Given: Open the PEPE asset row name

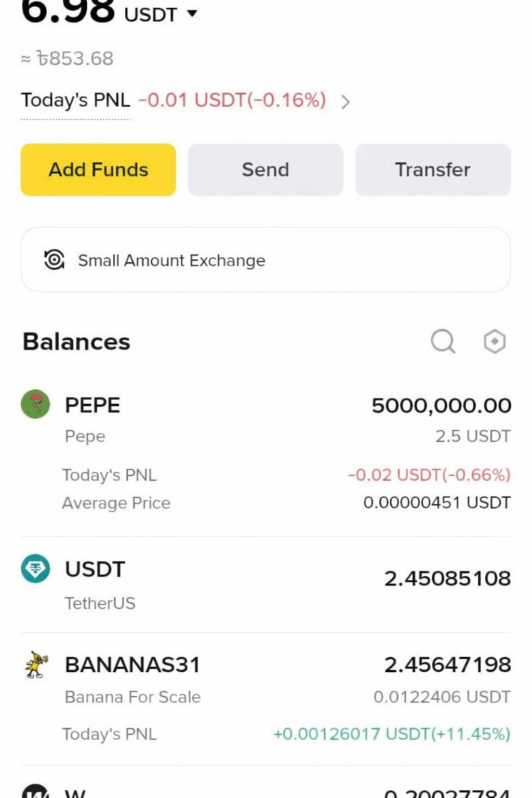Looking at the screenshot, I should pyautogui.click(x=92, y=405).
